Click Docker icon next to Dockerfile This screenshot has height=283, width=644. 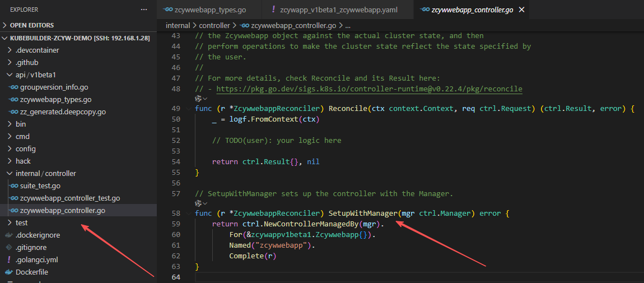click(9, 272)
